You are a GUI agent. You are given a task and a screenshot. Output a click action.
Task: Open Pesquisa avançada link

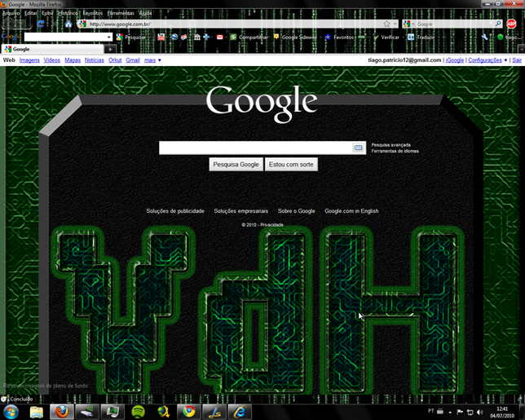pyautogui.click(x=390, y=145)
